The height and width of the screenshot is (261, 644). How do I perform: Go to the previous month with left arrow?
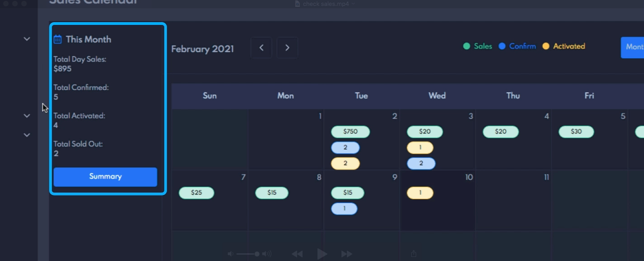point(261,47)
